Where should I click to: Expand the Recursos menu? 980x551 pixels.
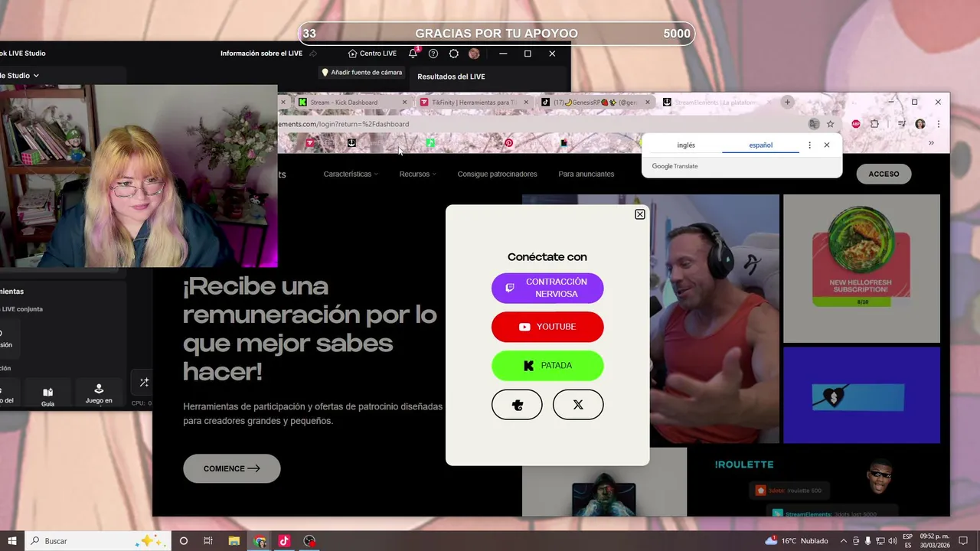pos(417,174)
